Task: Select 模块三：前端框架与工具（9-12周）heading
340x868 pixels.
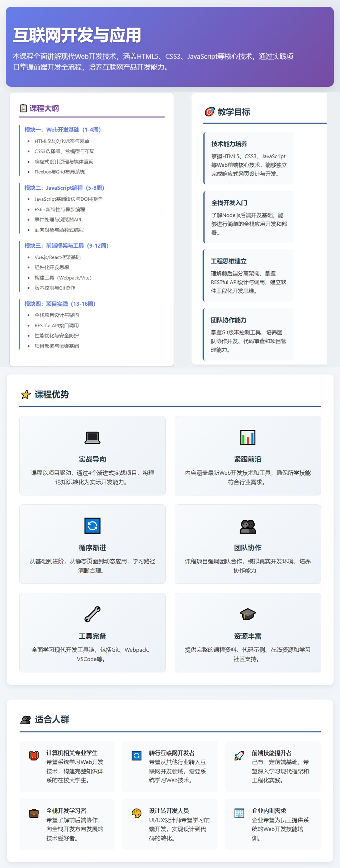Action: (67, 246)
